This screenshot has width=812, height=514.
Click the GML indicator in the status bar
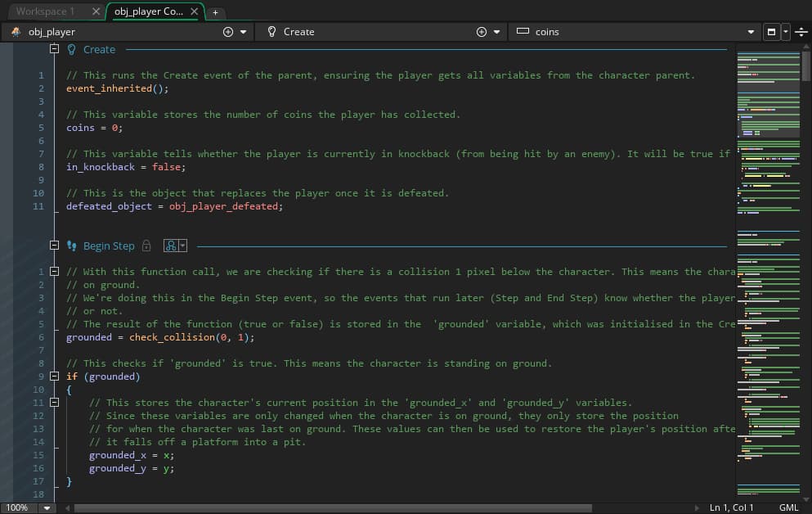tap(787, 507)
